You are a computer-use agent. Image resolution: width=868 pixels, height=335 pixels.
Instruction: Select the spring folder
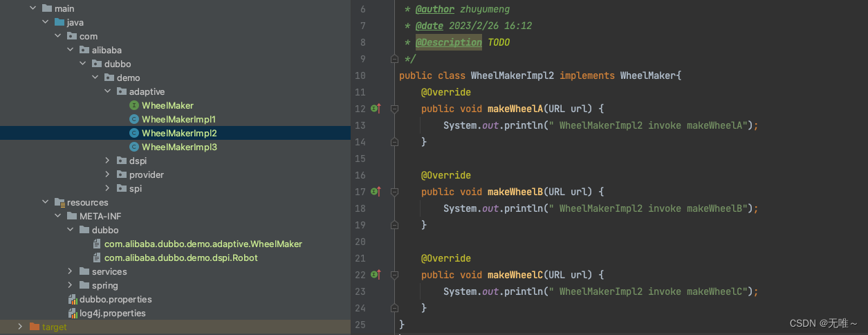105,285
